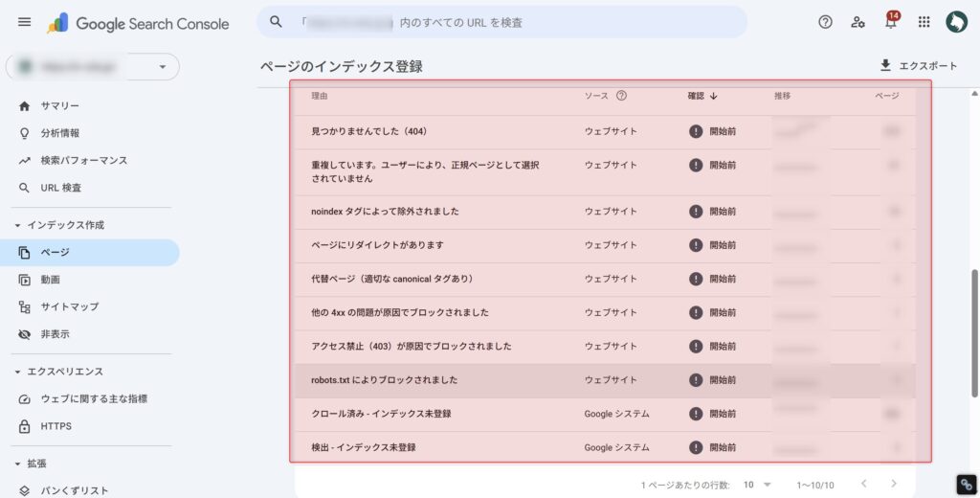Click the Google Search Console logo
The image size is (980, 498).
[138, 24]
